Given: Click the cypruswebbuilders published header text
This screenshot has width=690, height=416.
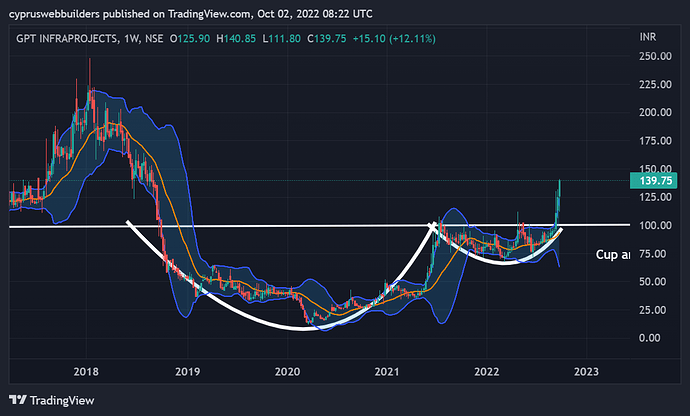Looking at the screenshot, I should [x=190, y=14].
